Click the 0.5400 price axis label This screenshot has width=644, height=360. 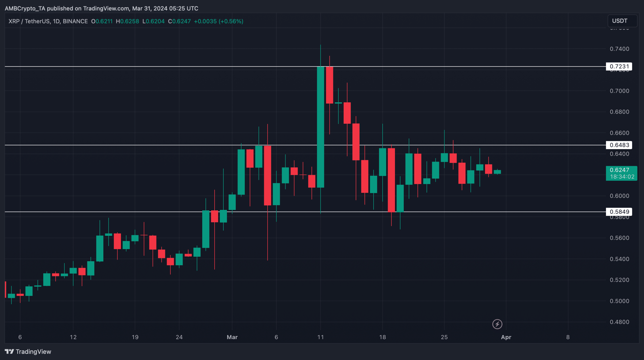(x=619, y=259)
